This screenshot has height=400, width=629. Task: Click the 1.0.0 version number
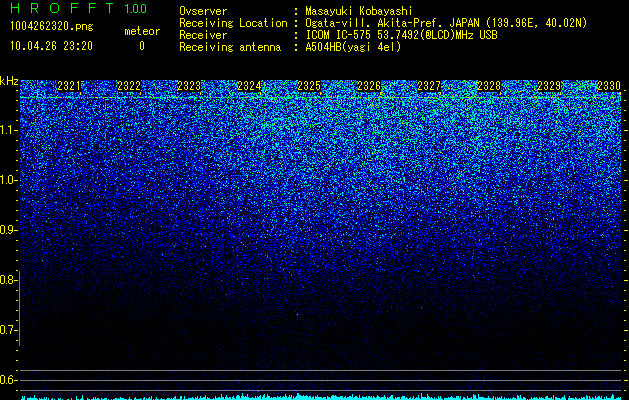click(x=135, y=9)
